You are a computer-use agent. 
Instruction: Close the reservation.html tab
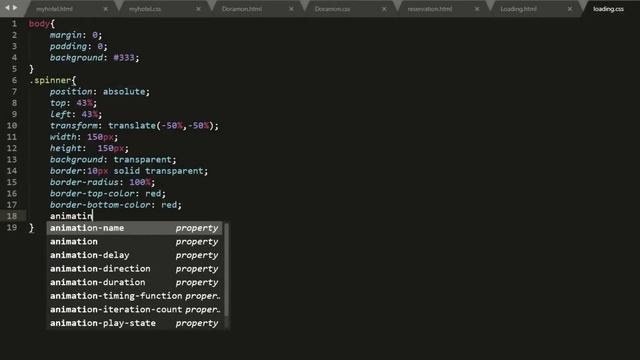(x=477, y=9)
